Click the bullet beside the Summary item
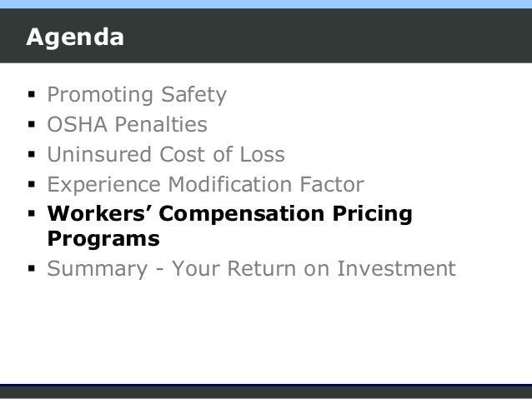This screenshot has height=399, width=532. [x=32, y=269]
